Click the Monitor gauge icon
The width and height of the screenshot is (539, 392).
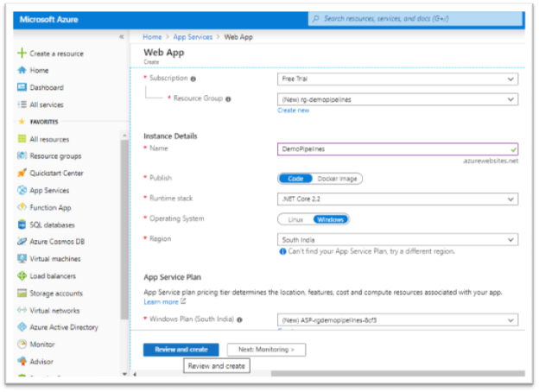22,344
